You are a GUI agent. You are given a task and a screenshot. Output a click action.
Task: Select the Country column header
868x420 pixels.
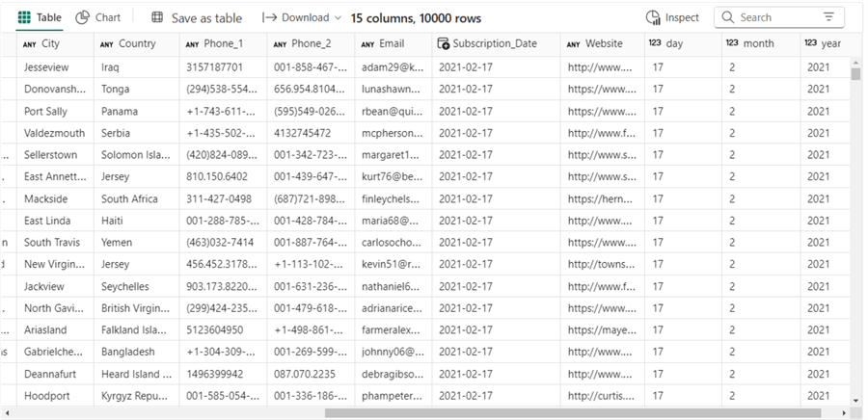click(x=136, y=44)
